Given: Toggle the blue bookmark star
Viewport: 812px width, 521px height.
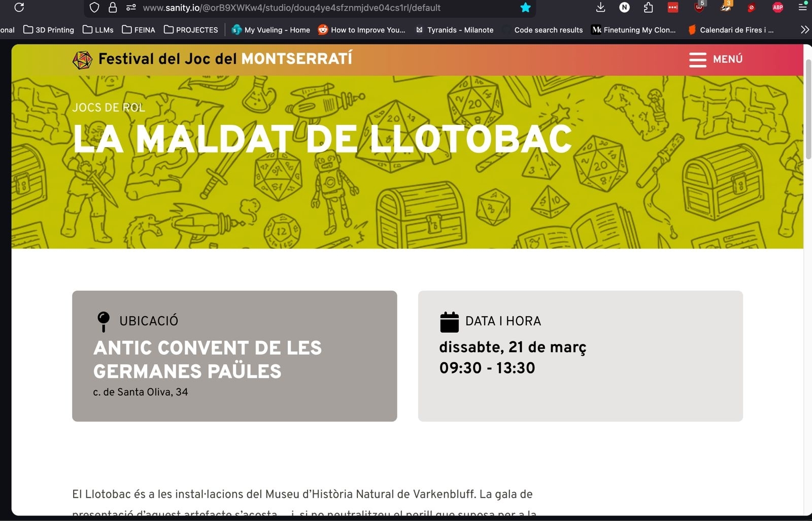Looking at the screenshot, I should click(x=525, y=8).
